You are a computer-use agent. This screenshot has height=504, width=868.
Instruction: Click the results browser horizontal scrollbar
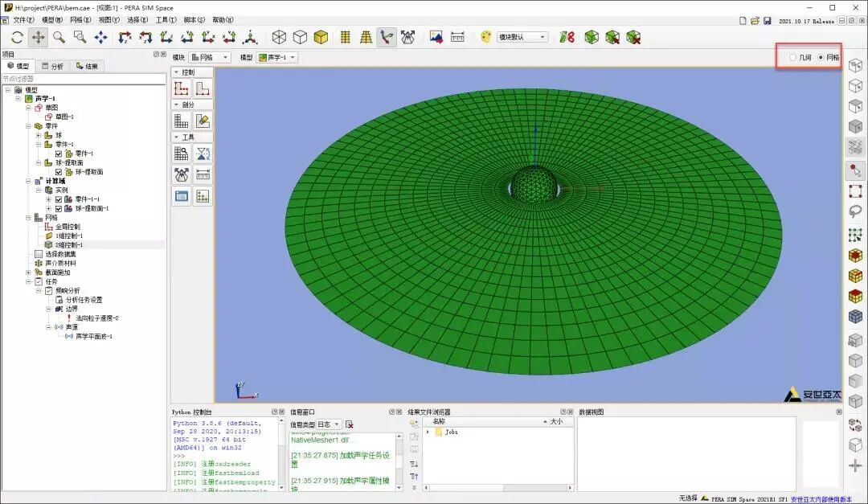(497, 488)
